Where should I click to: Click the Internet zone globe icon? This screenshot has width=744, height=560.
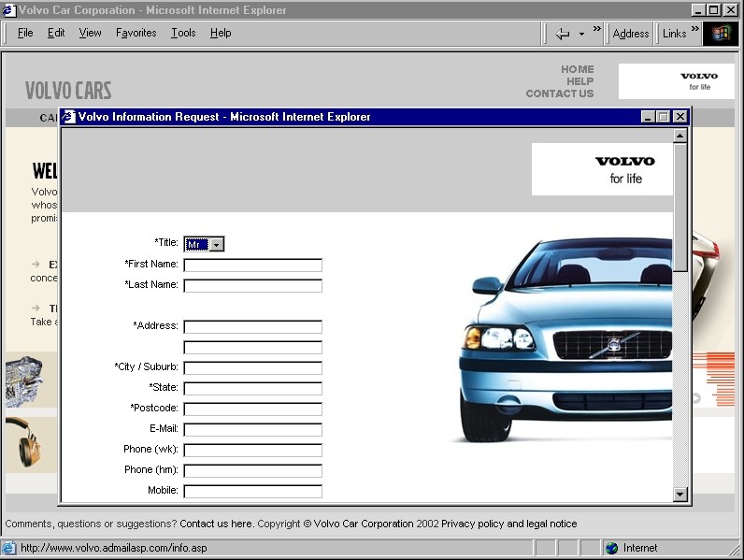[x=612, y=548]
